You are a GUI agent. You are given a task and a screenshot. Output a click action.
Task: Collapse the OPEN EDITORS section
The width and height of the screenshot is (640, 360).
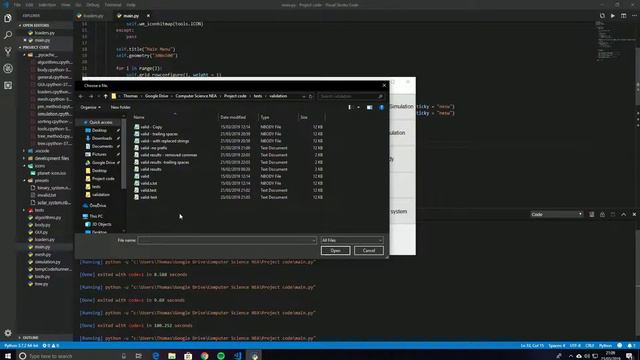(x=36, y=25)
